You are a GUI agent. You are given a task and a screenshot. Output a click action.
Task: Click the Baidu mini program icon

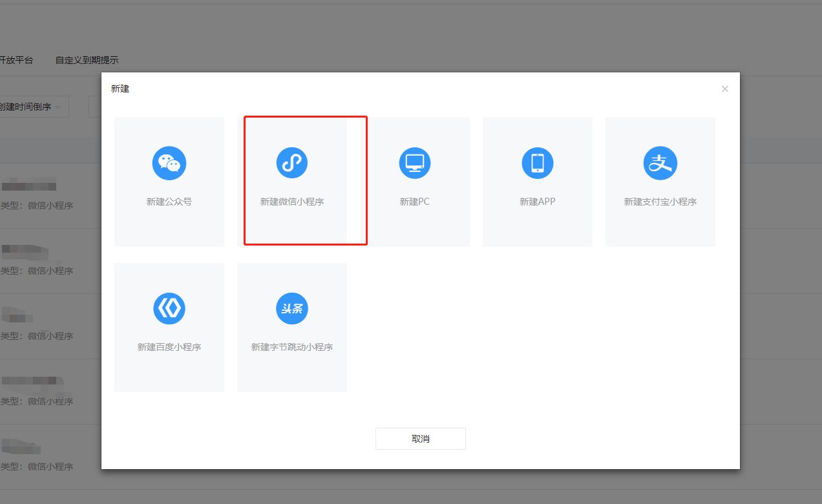[169, 308]
